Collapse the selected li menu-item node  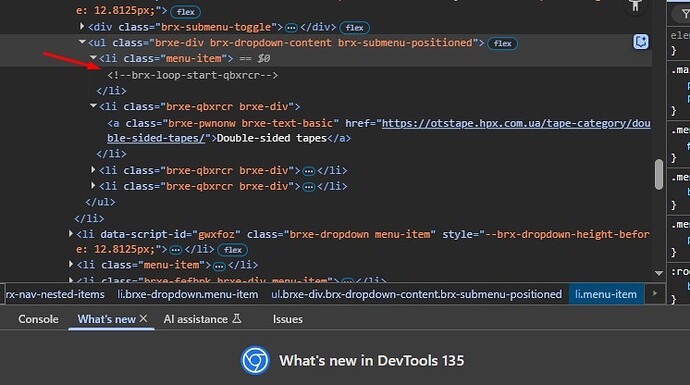(x=93, y=58)
